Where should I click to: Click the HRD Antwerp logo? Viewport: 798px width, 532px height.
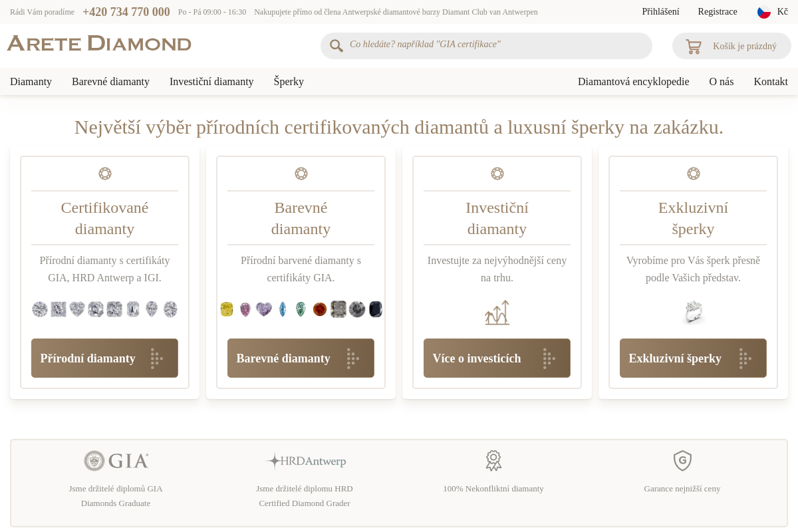point(305,461)
